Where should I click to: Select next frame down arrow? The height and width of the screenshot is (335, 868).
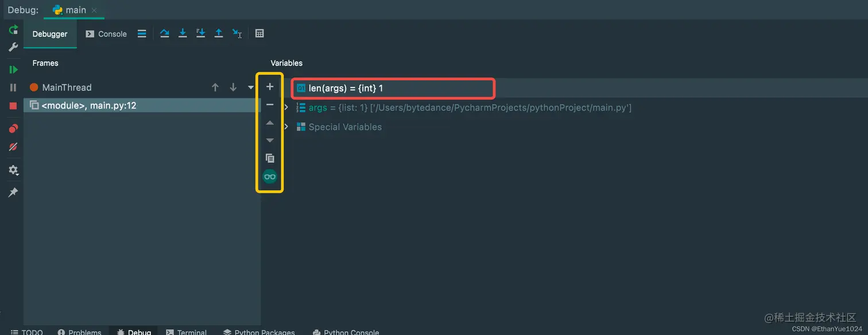point(233,87)
